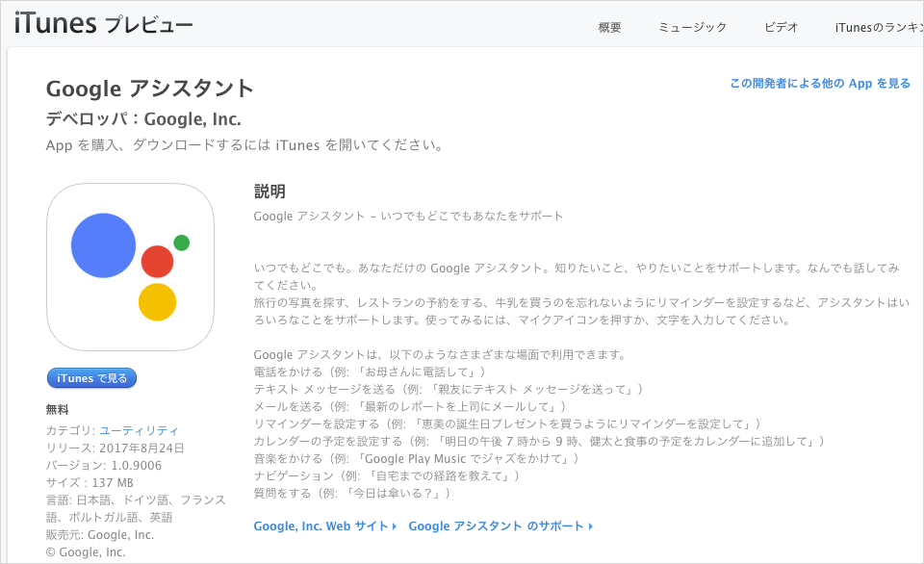The image size is (924, 564).
Task: Open Google アシスタント のサポート link
Action: point(500,526)
